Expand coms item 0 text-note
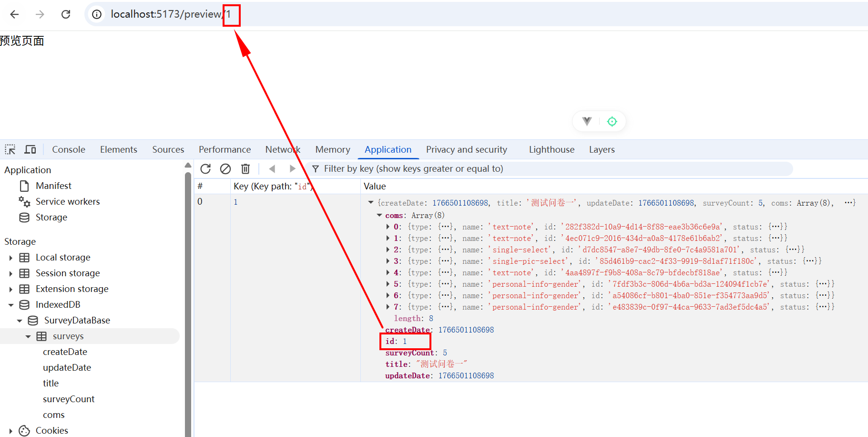The height and width of the screenshot is (437, 868). click(388, 227)
